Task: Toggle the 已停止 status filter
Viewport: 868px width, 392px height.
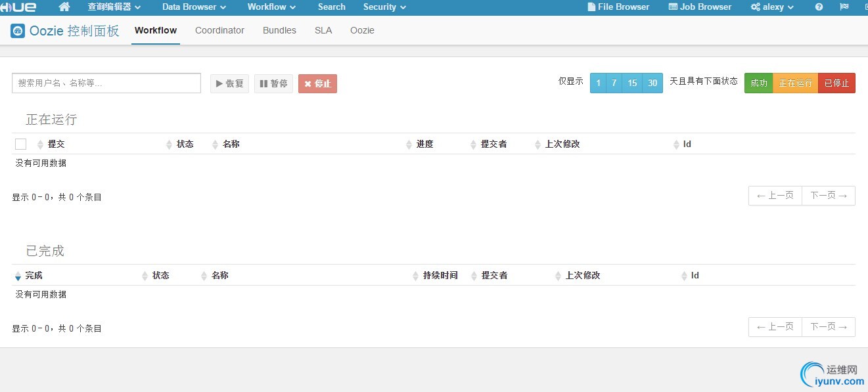Action: [x=837, y=83]
